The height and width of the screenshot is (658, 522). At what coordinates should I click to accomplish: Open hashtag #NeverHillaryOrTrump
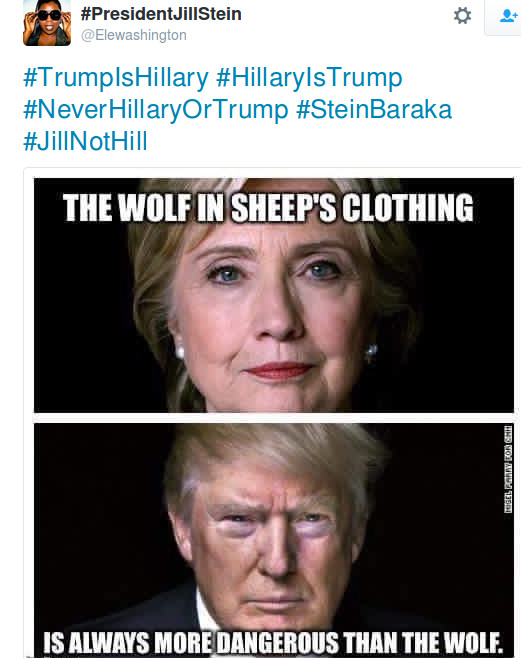pyautogui.click(x=156, y=110)
